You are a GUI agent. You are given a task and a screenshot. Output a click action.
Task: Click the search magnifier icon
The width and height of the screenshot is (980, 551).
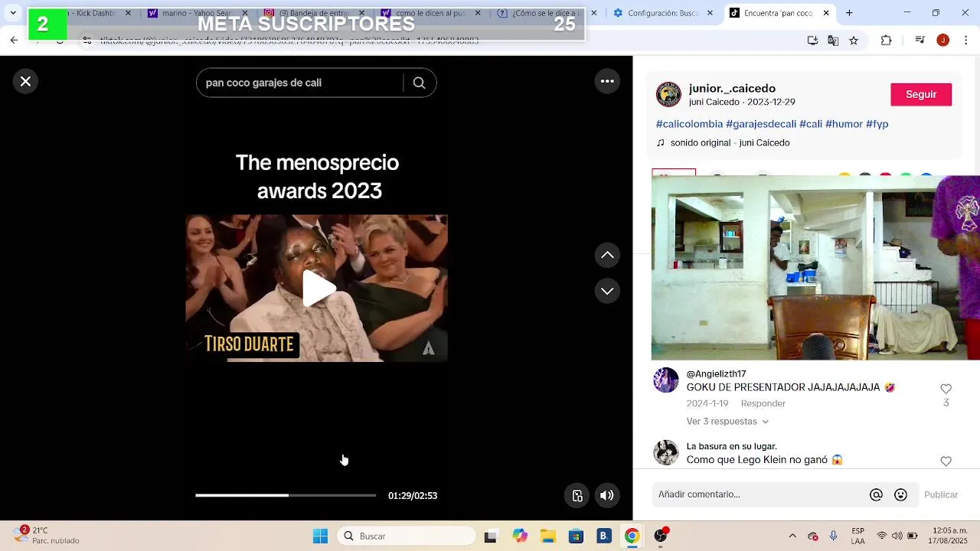[x=419, y=83]
